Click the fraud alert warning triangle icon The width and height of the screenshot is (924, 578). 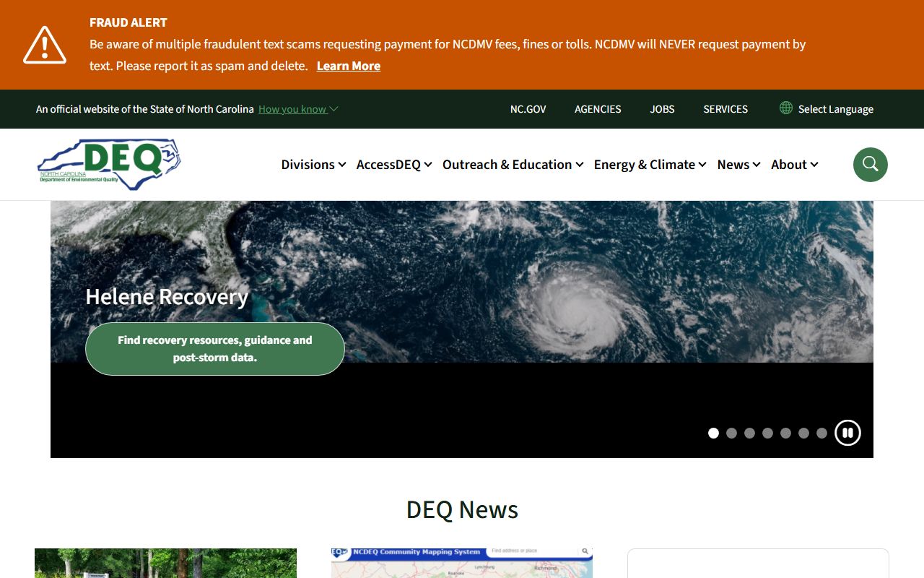[45, 45]
